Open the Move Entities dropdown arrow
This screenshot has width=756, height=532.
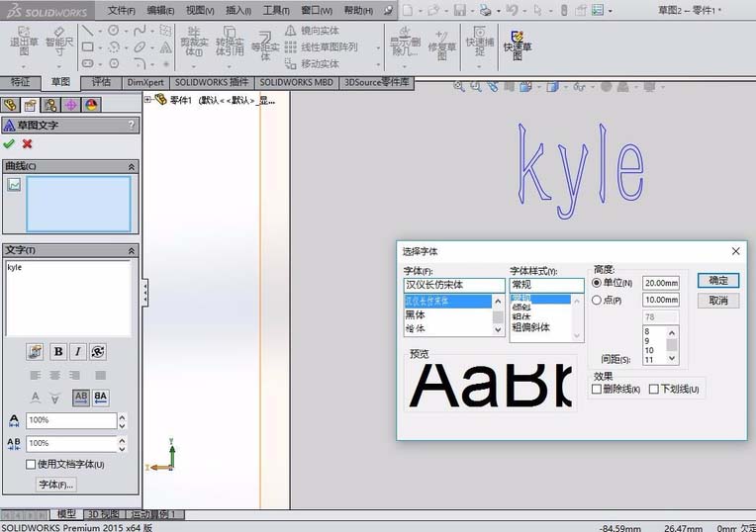click(378, 64)
